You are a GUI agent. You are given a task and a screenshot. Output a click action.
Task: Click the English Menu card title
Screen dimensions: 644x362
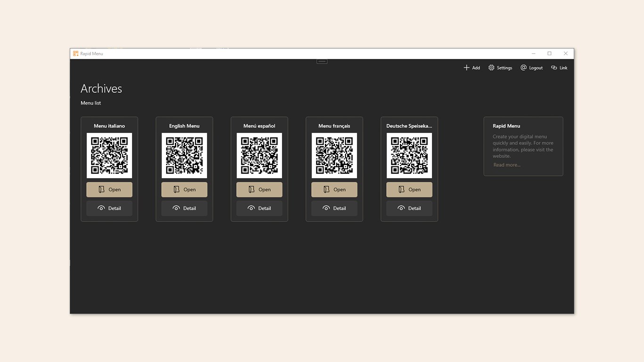point(184,126)
